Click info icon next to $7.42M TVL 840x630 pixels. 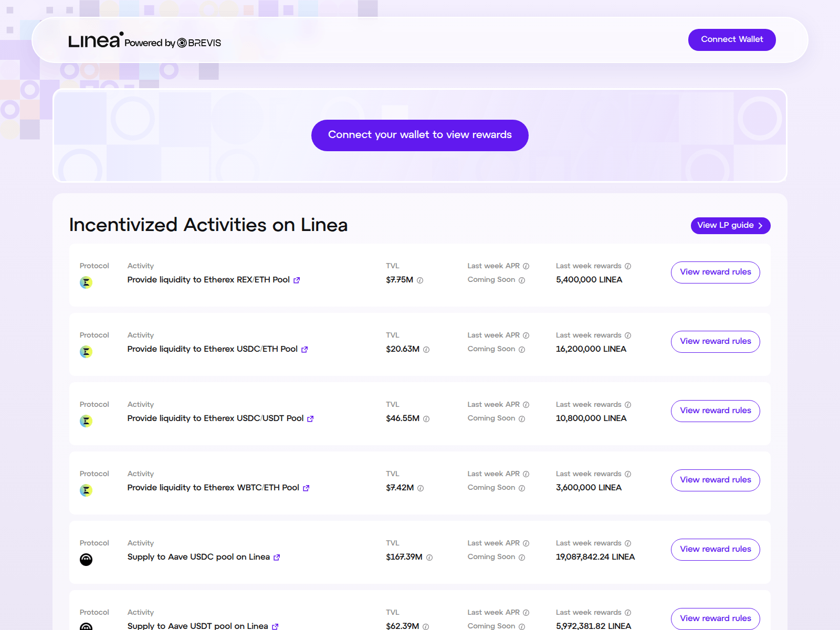pos(421,488)
